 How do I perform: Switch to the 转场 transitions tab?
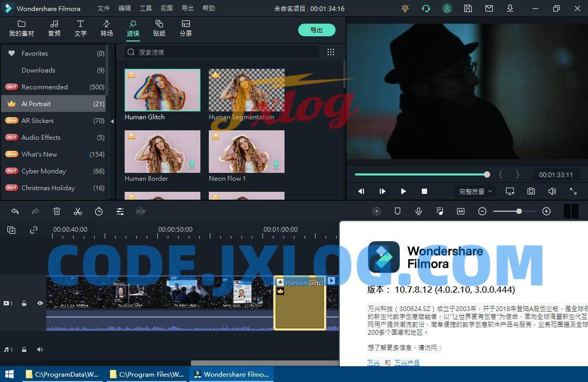tap(107, 28)
